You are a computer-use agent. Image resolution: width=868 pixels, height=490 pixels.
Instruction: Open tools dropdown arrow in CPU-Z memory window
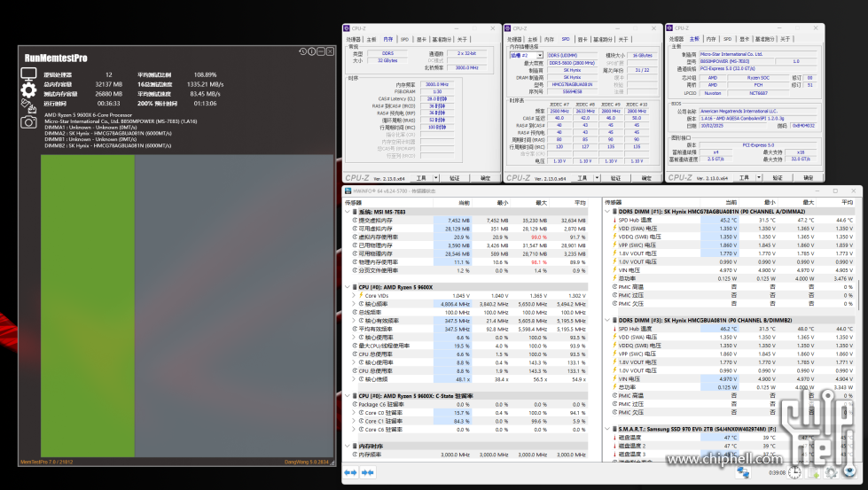click(x=436, y=178)
